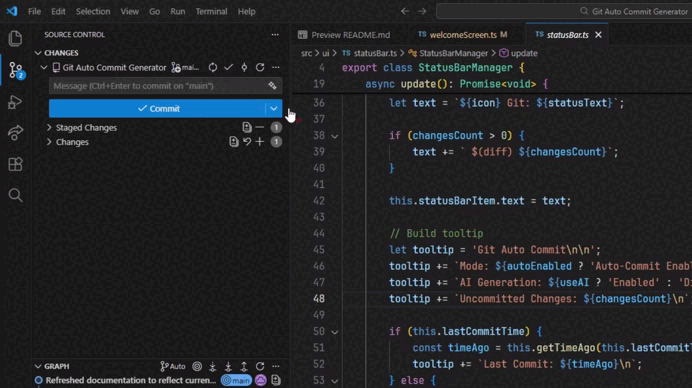Fold the else block at line 53
Image resolution: width=692 pixels, height=388 pixels.
point(335,381)
